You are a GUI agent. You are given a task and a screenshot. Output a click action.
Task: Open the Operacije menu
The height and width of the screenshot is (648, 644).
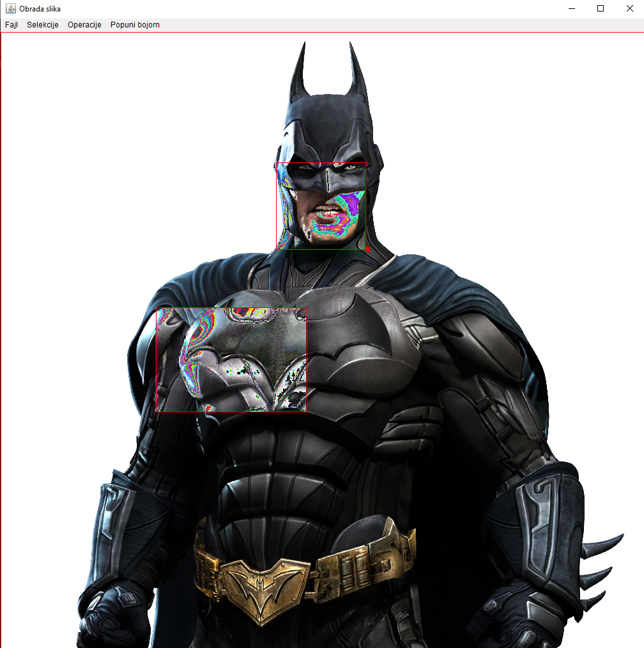[x=84, y=24]
